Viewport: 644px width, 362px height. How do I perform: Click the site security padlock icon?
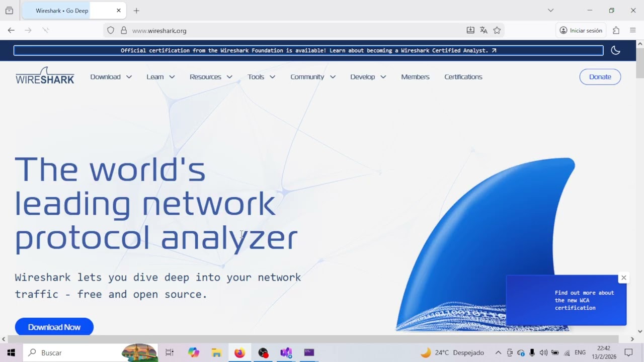click(x=124, y=30)
